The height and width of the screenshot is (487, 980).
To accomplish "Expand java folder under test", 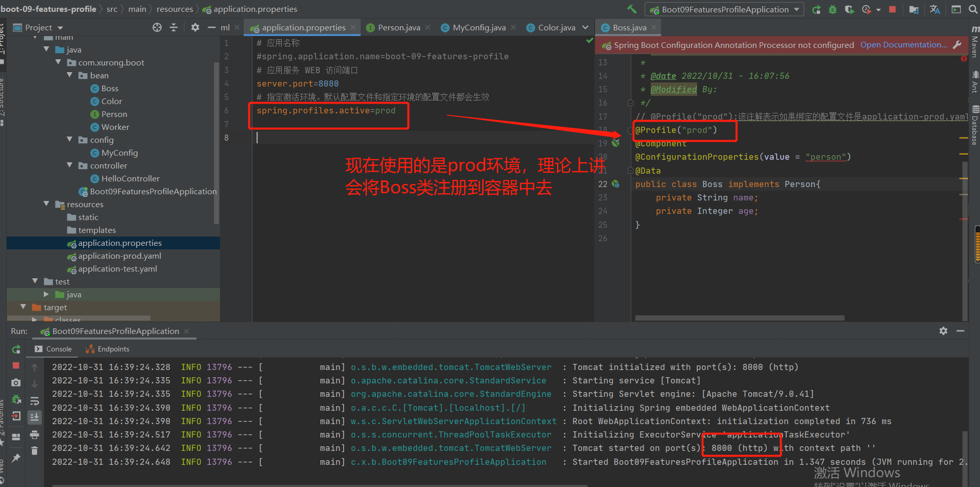I will 46,294.
